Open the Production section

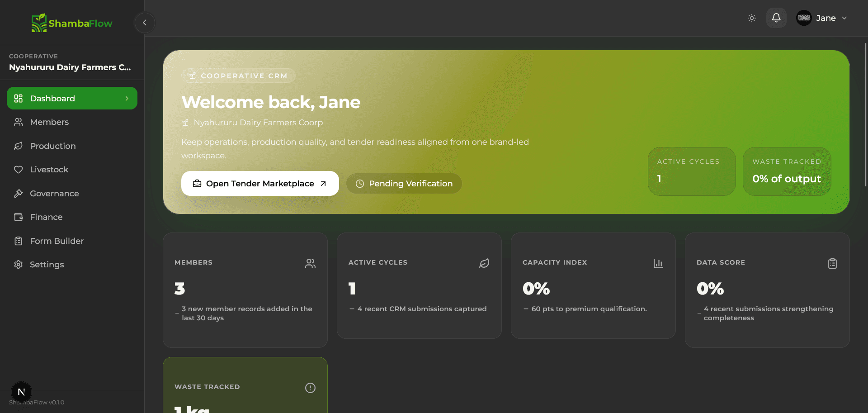click(72, 146)
